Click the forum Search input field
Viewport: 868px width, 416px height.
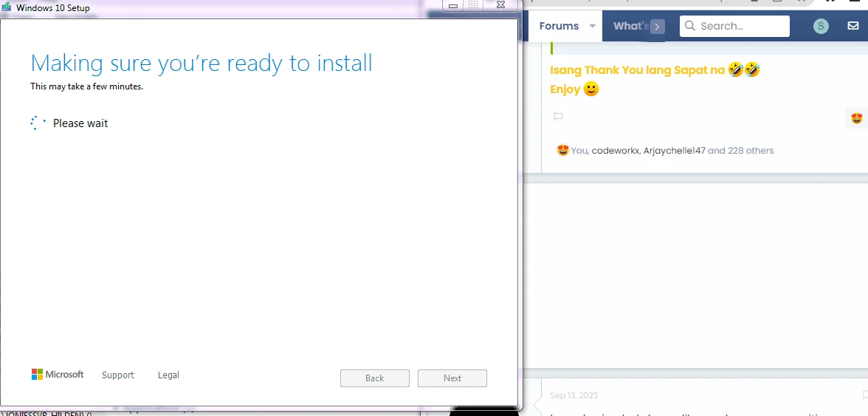click(x=734, y=26)
